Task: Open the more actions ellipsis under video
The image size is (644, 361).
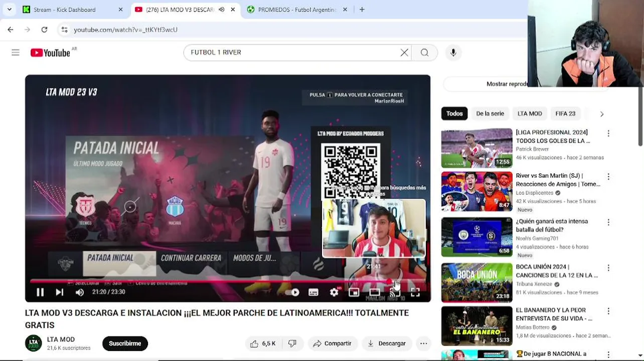Action: click(x=424, y=343)
